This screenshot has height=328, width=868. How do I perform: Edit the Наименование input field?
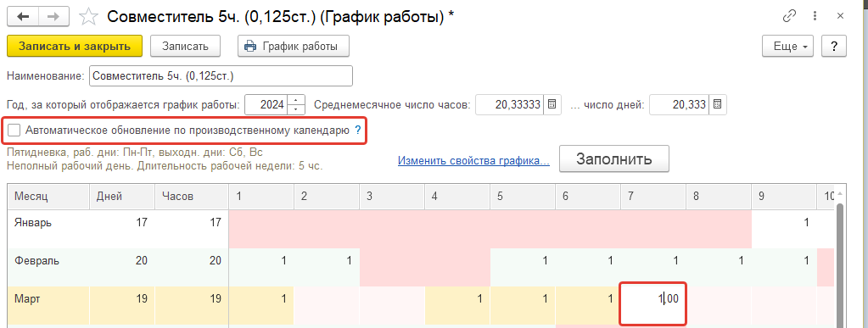[x=221, y=76]
